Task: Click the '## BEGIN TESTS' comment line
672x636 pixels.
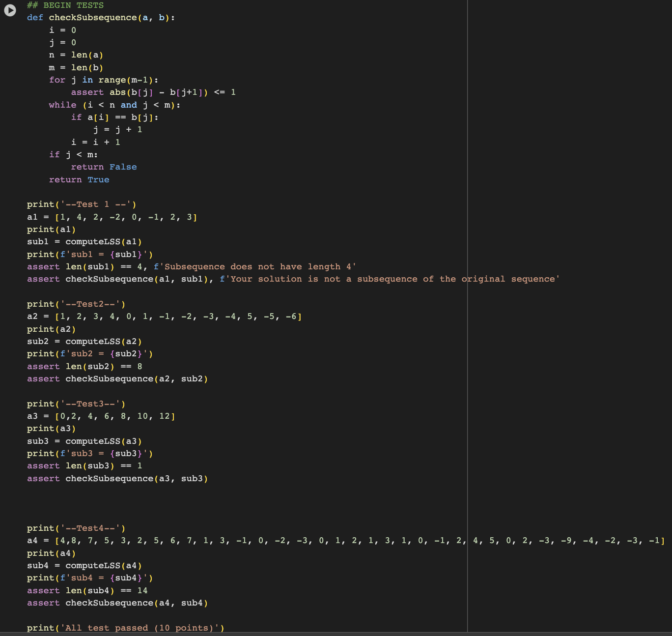Action: tap(65, 5)
